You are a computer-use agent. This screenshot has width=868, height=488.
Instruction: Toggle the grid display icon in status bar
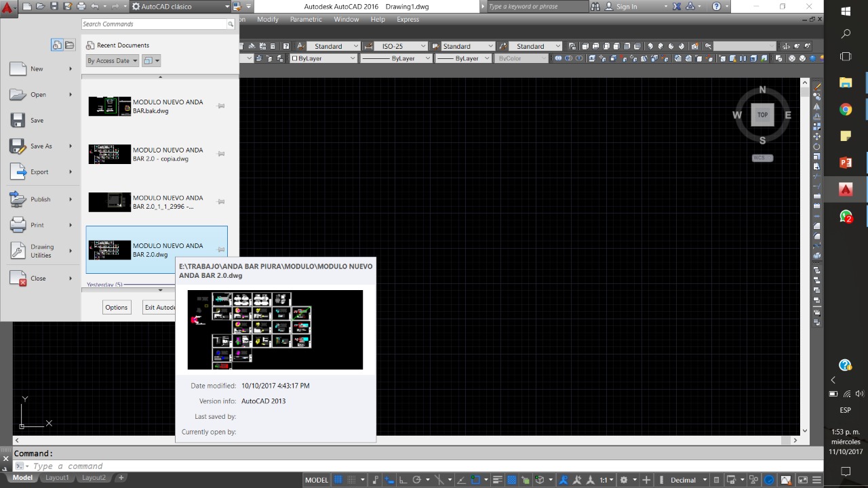point(338,480)
